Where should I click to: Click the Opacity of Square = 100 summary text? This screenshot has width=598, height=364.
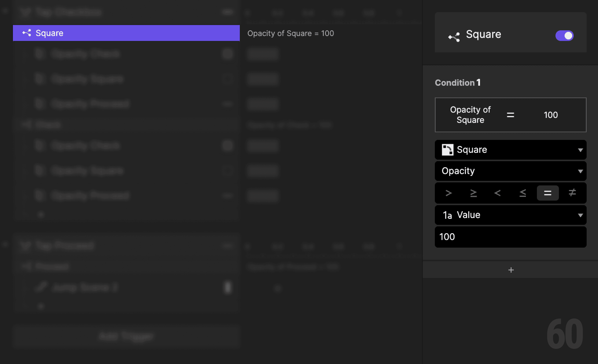[291, 33]
